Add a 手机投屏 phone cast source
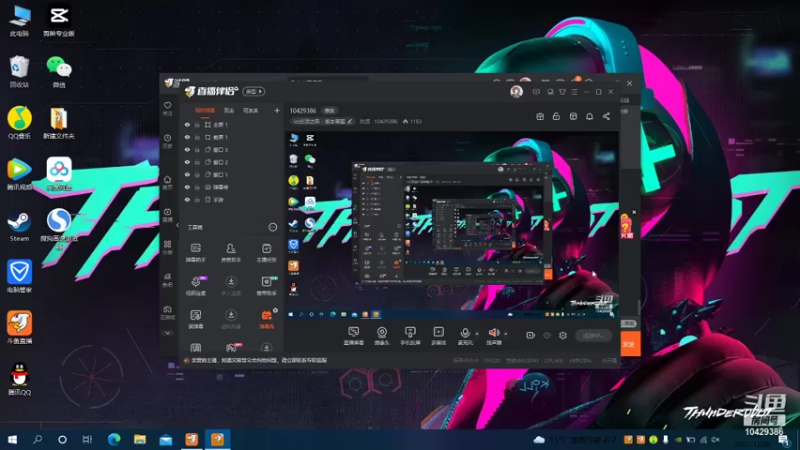 (410, 336)
